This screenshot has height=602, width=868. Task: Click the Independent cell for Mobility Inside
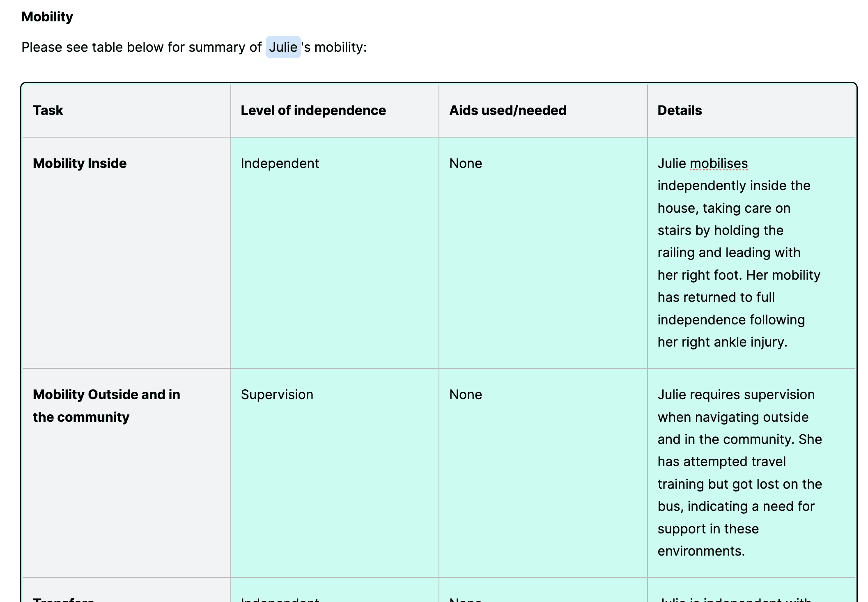pos(280,163)
